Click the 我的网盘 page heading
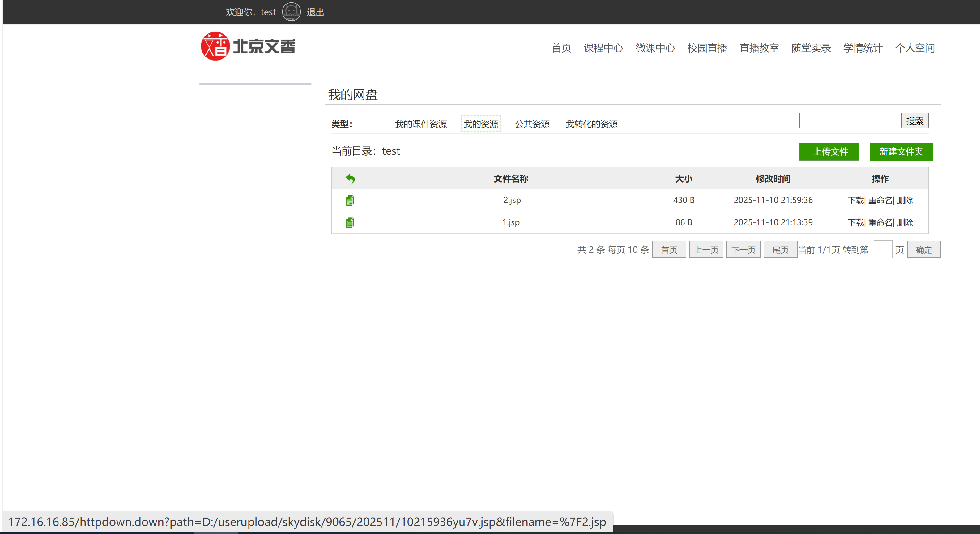This screenshot has height=534, width=980. (x=353, y=95)
